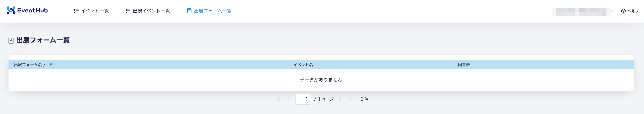Click the 出展フォーム名 / URL column header
Viewport: 644px width, 114px height.
35,65
